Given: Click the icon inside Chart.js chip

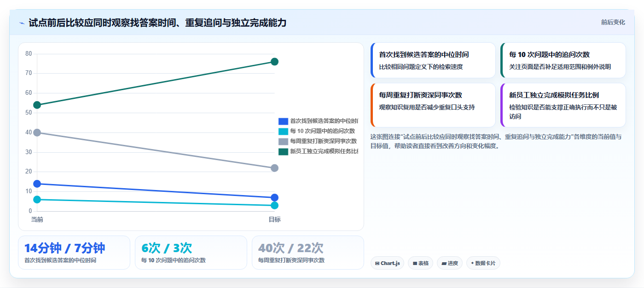Looking at the screenshot, I should pyautogui.click(x=377, y=264).
